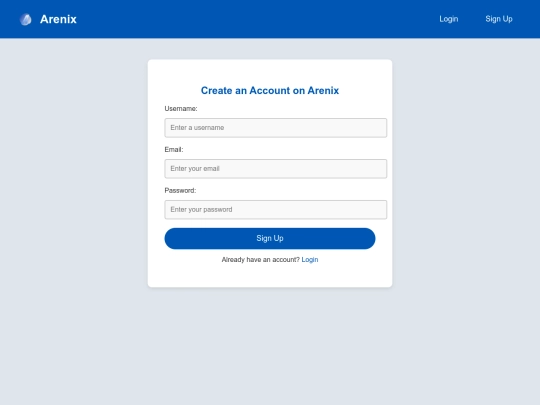Follow the Login link below Sign Up button

pos(310,260)
